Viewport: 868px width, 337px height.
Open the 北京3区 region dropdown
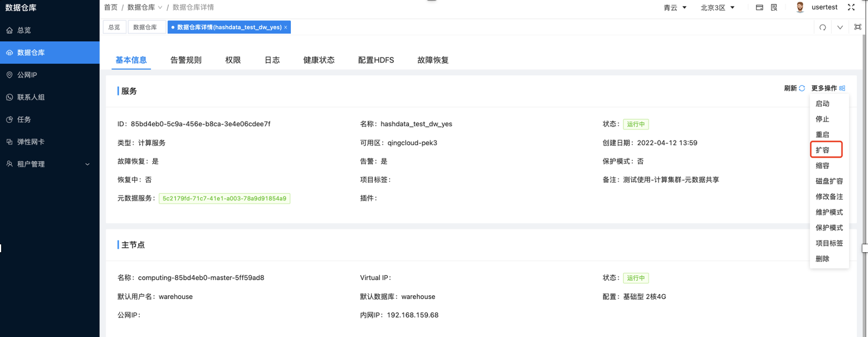pyautogui.click(x=718, y=7)
